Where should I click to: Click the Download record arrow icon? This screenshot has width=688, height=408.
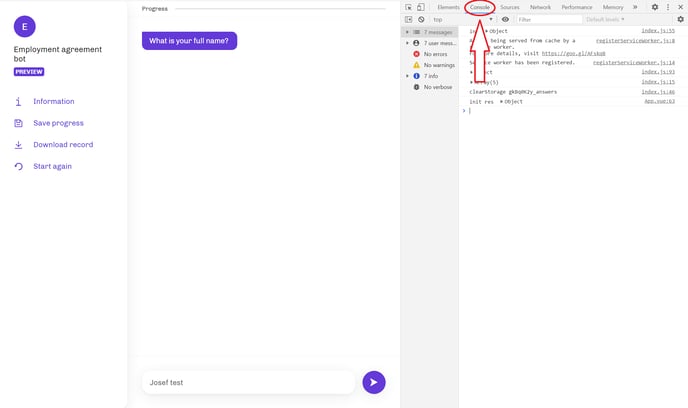pyautogui.click(x=18, y=145)
